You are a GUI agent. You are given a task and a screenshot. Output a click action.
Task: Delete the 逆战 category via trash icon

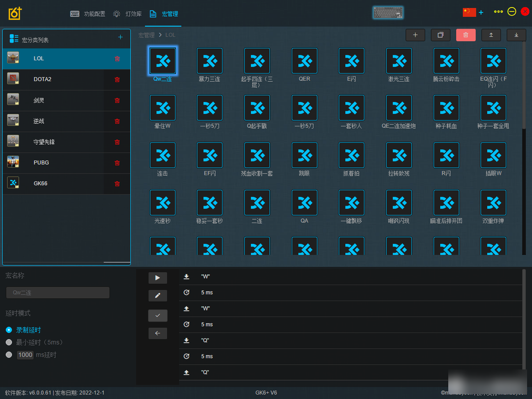117,122
